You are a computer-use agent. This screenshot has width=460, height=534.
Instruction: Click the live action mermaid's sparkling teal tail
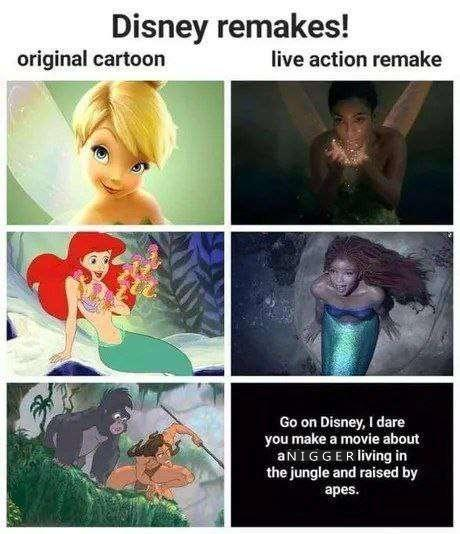349,342
